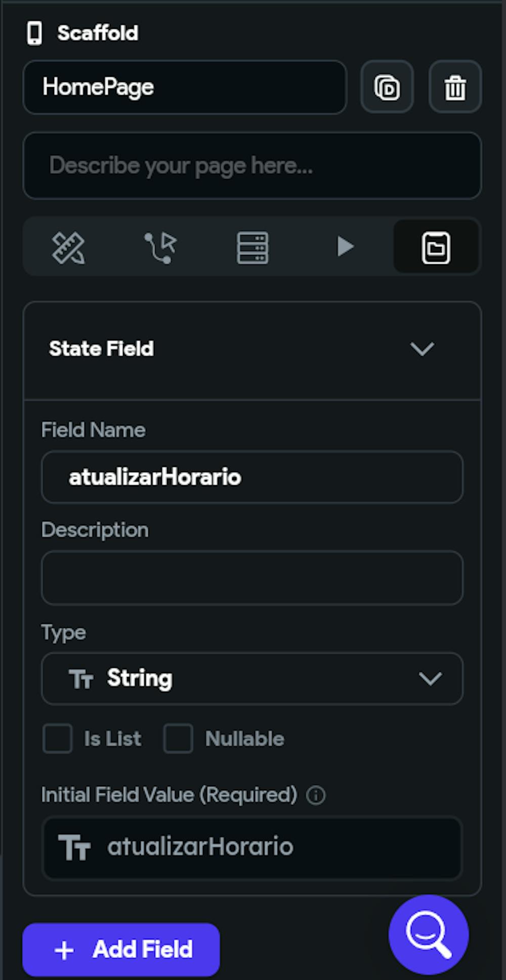Viewport: 506px width, 980px height.
Task: Edit the HomePage name field
Action: (x=185, y=87)
